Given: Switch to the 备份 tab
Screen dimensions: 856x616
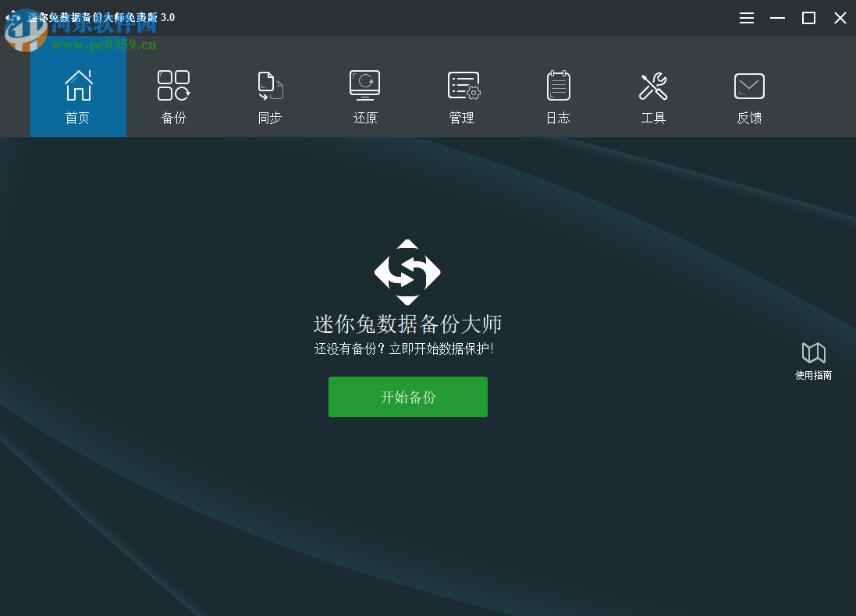Looking at the screenshot, I should [173, 97].
